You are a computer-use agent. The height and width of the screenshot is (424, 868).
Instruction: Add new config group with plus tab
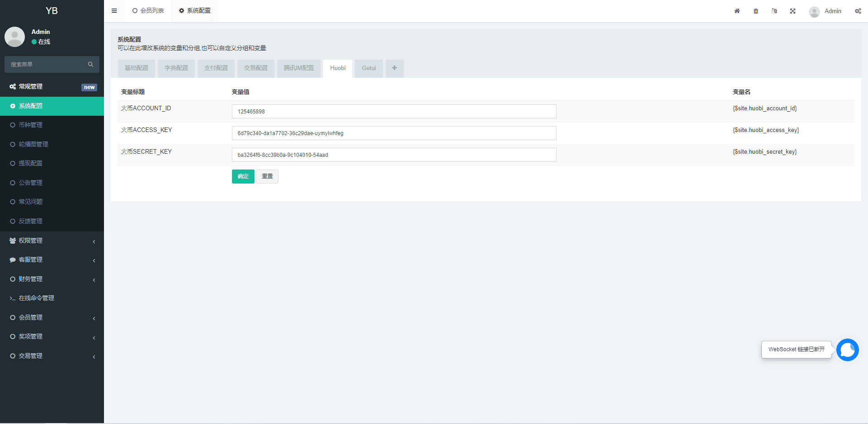pyautogui.click(x=394, y=68)
